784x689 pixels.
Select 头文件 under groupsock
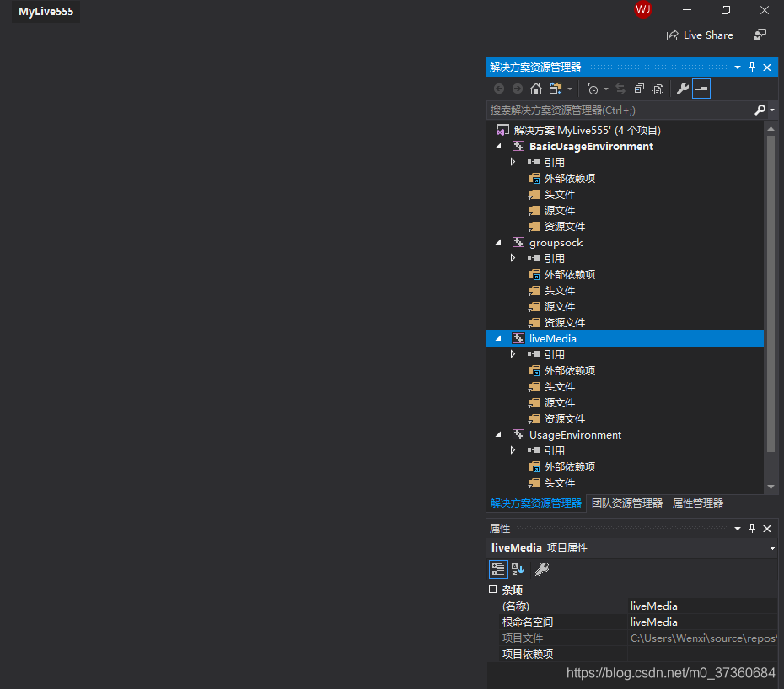click(x=560, y=291)
